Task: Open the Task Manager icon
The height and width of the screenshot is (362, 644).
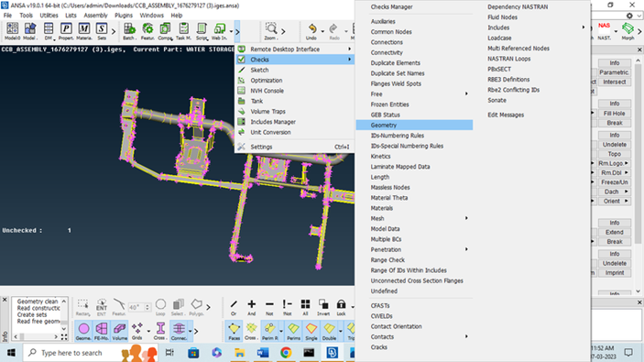Action: click(x=183, y=31)
